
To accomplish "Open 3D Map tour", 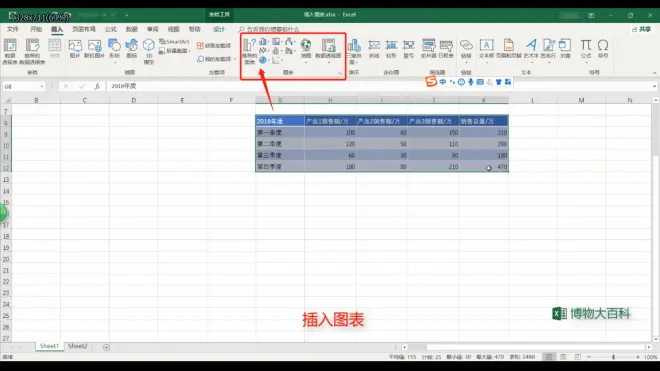I will click(x=354, y=51).
